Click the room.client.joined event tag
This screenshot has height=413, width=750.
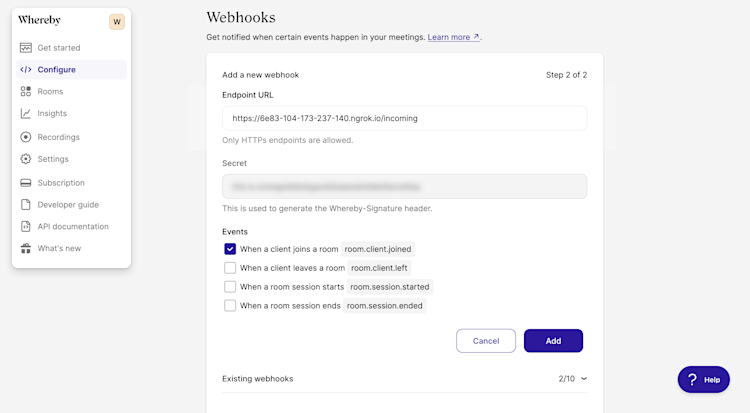[378, 249]
